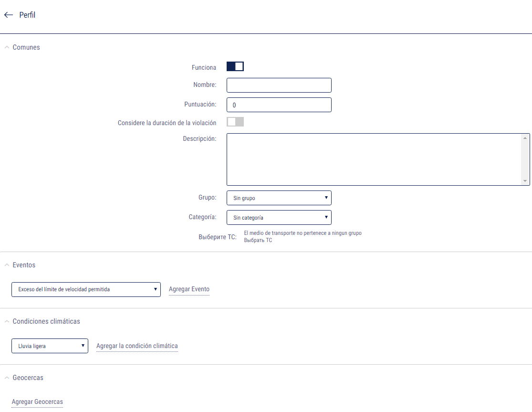Click the Agregar Geocercas link

pyautogui.click(x=37, y=402)
